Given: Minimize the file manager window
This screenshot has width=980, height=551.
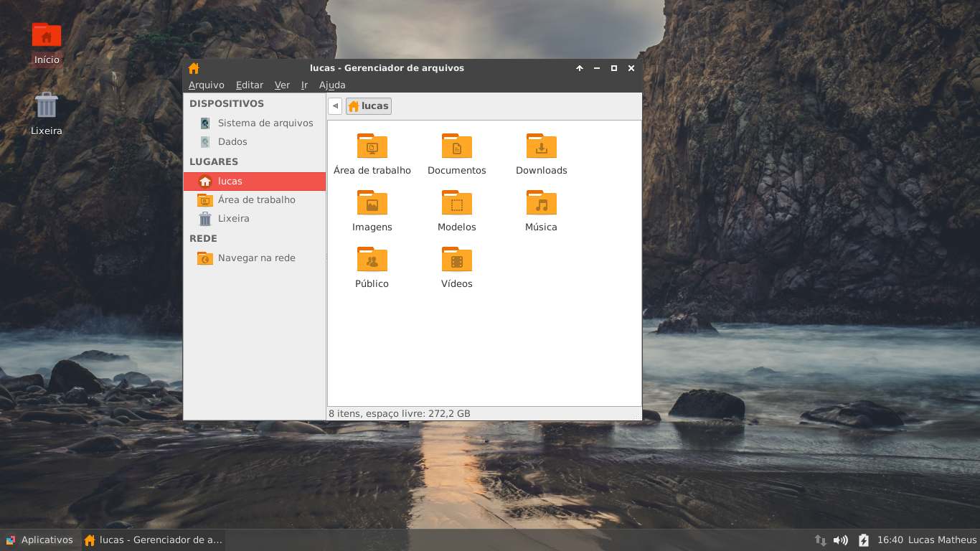Looking at the screenshot, I should 597,68.
